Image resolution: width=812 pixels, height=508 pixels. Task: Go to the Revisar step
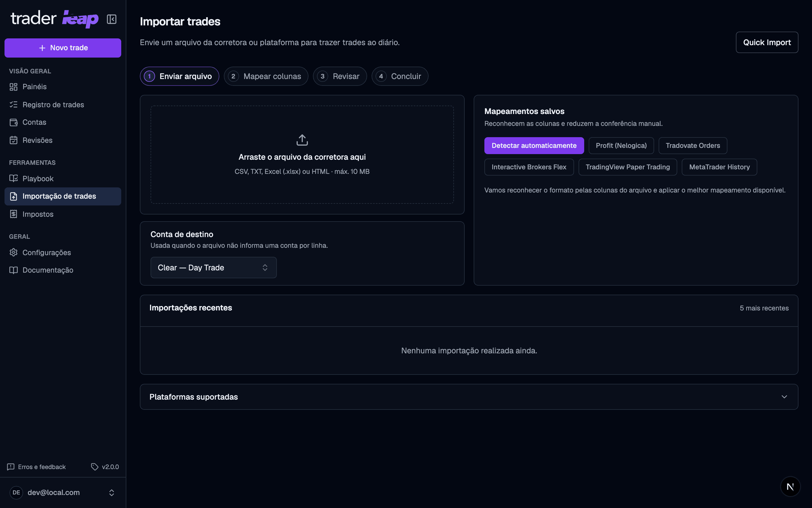tap(339, 76)
